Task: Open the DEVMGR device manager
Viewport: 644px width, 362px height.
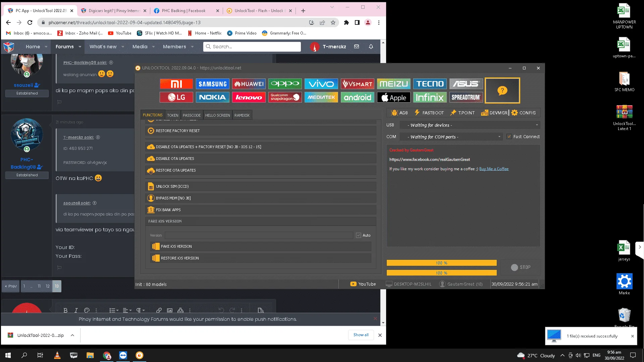Action: (494, 113)
